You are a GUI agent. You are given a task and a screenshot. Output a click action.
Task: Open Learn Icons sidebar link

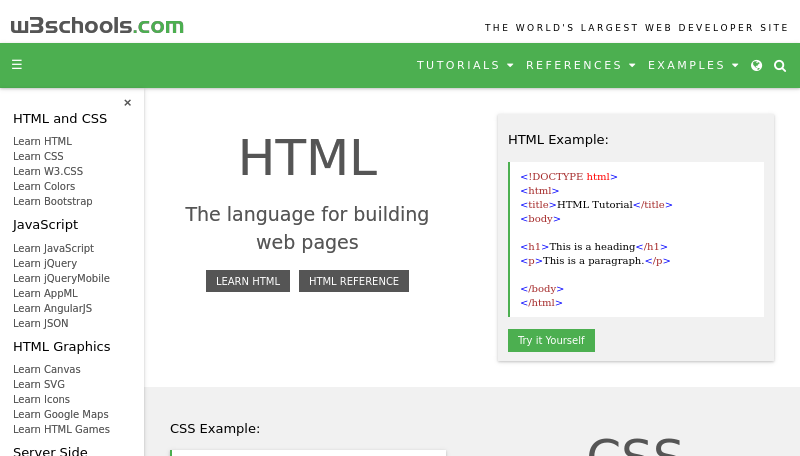click(41, 399)
